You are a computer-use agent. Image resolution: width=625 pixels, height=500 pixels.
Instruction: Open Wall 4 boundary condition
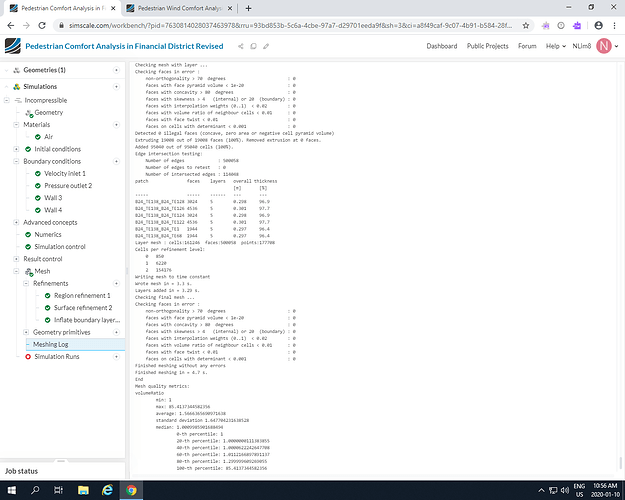coord(53,211)
